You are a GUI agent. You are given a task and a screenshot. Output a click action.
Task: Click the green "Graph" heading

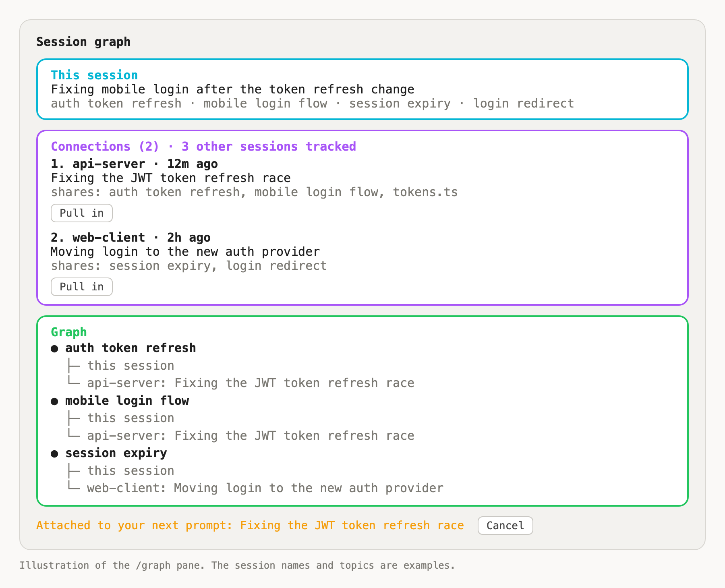pyautogui.click(x=69, y=332)
